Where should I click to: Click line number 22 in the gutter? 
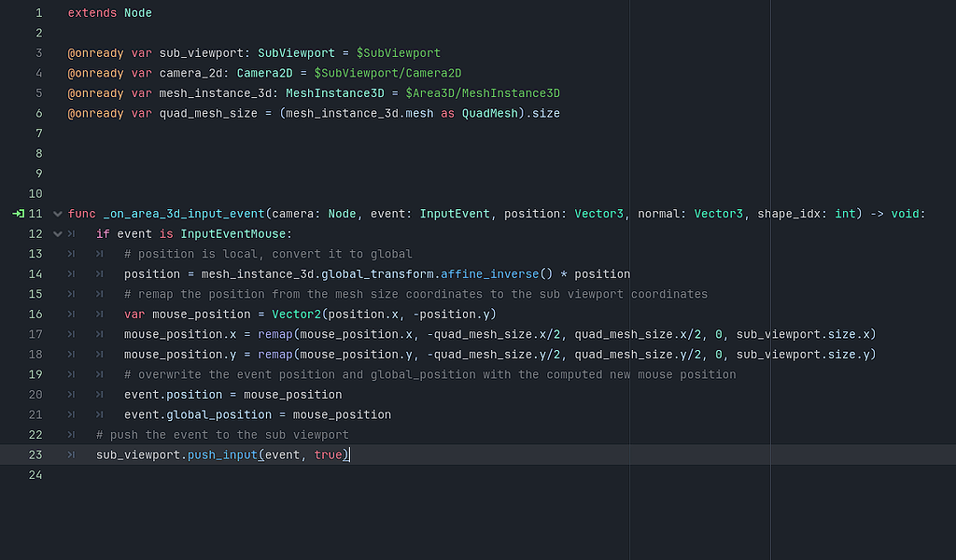(35, 434)
